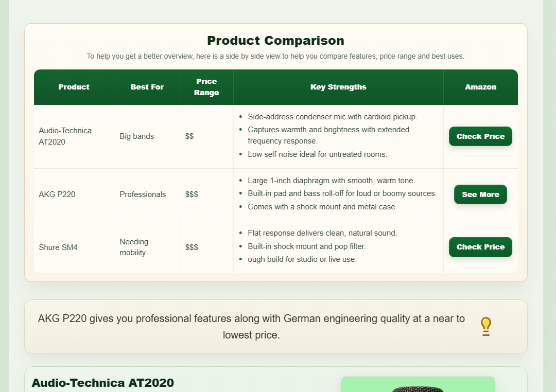Click See More for AKG P220
This screenshot has height=392, width=556.
point(480,194)
